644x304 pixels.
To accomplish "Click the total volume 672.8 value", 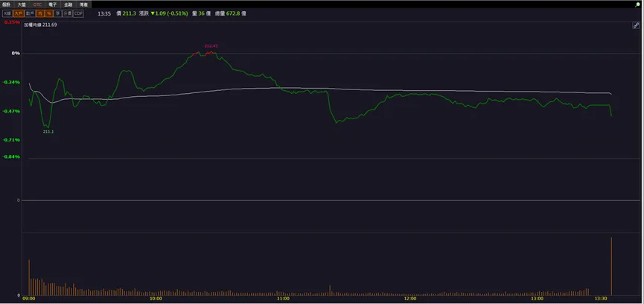I will click(x=233, y=13).
